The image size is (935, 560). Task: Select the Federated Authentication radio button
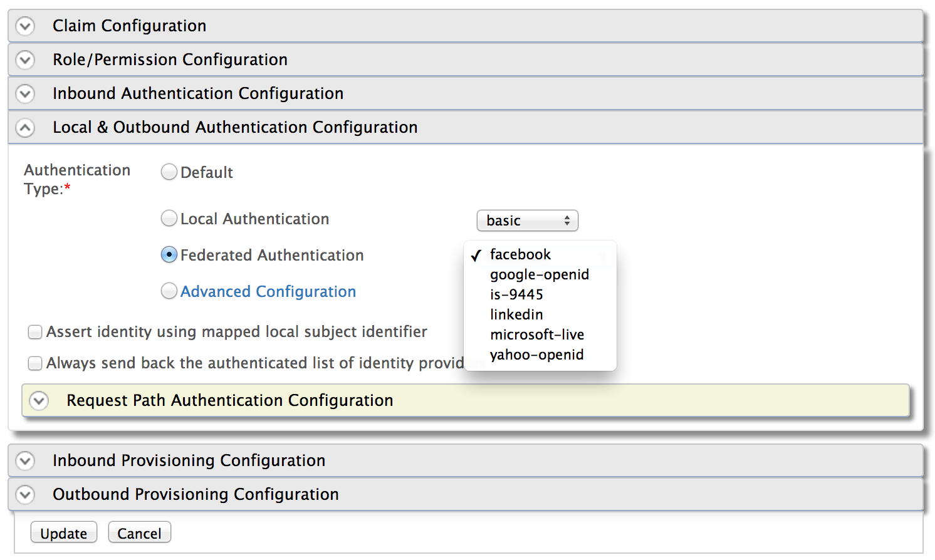pyautogui.click(x=169, y=255)
